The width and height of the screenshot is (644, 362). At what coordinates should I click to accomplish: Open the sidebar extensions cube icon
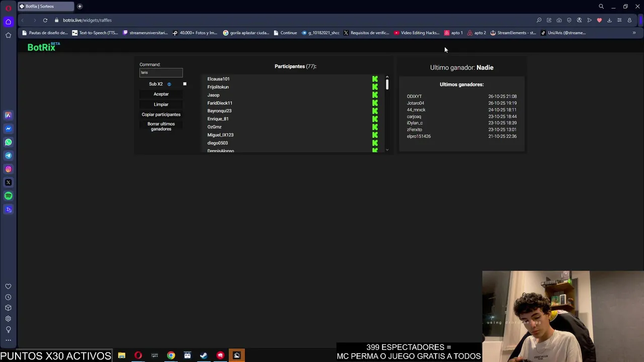[x=8, y=308]
